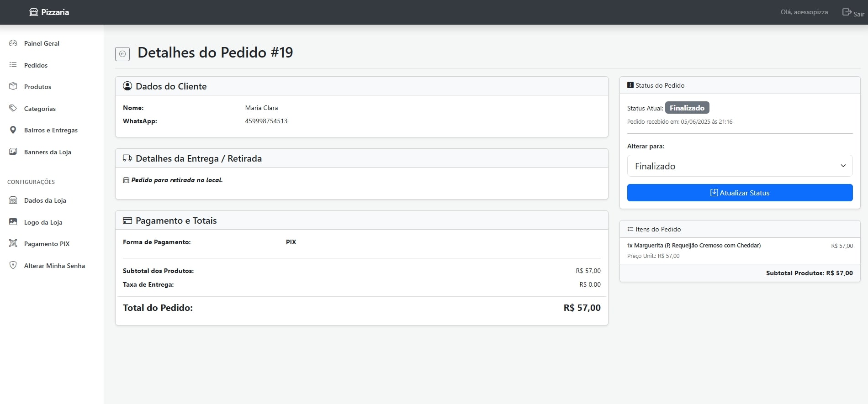The width and height of the screenshot is (868, 404).
Task: Go to Logo da Loja menu item
Action: [x=43, y=222]
